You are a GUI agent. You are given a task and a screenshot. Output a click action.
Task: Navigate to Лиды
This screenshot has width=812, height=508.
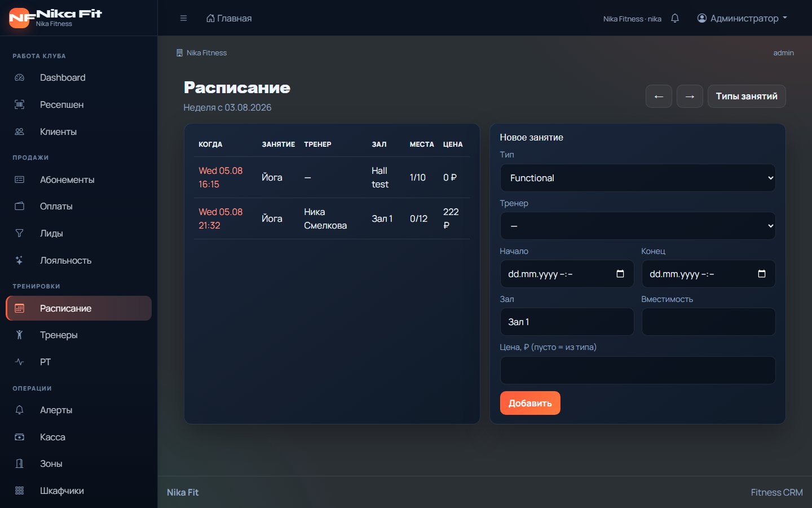[78, 233]
